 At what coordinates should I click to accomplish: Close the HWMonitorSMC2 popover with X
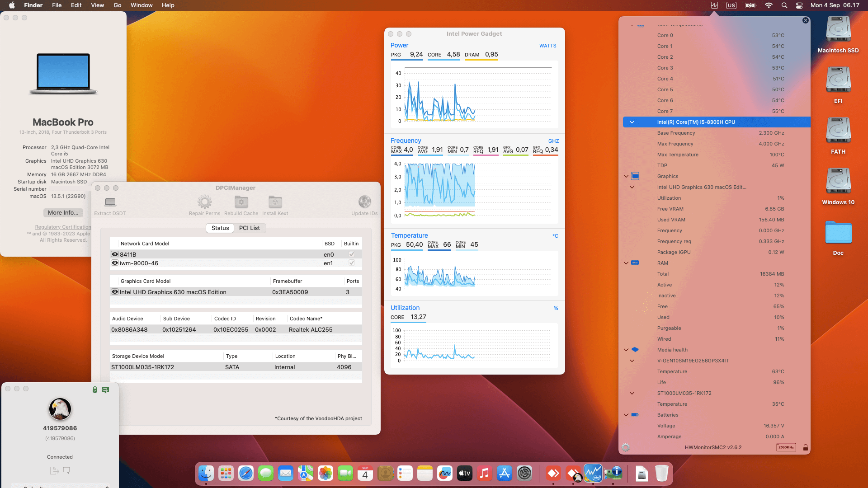tap(805, 20)
